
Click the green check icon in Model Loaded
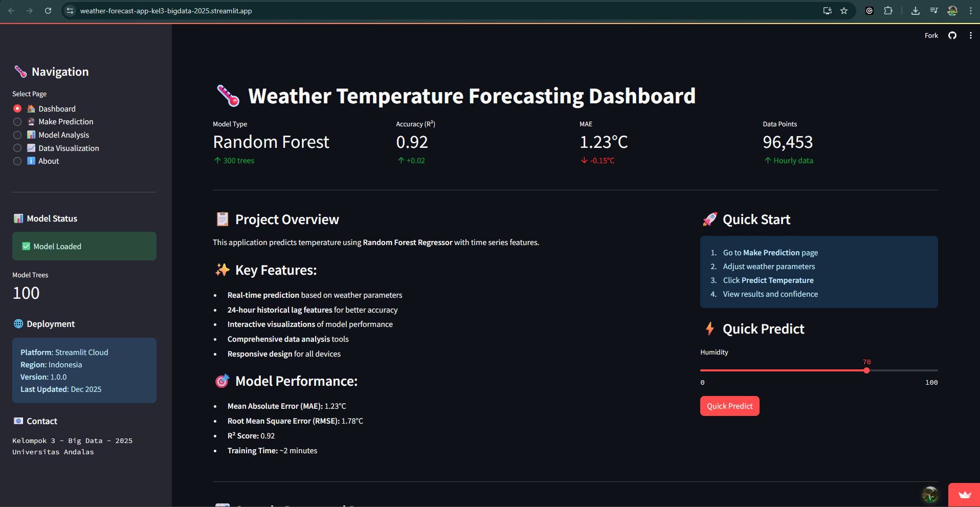pos(26,246)
